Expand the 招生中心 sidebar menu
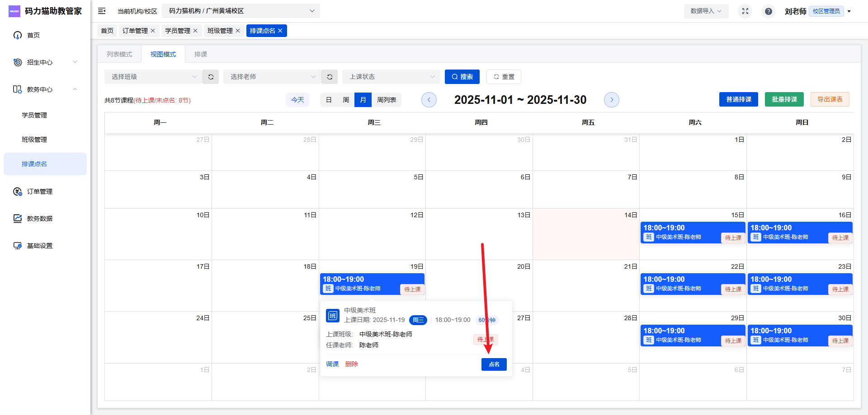Screen dimensions: 868x415 click(45, 62)
